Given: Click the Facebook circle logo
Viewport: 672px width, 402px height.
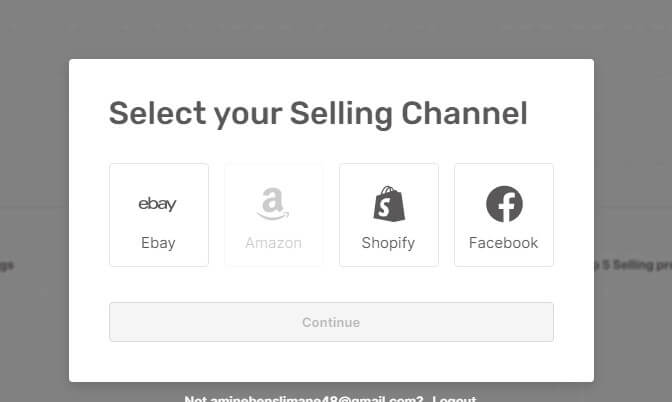Looking at the screenshot, I should [x=504, y=204].
